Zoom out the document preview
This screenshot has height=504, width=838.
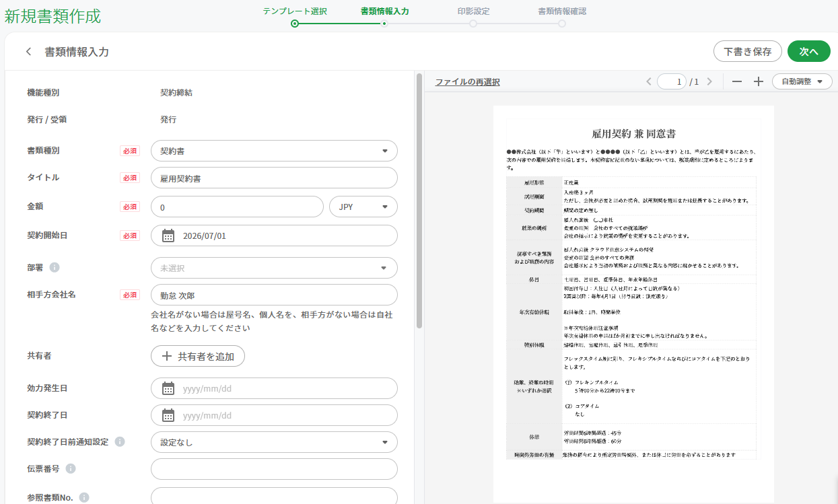point(737,81)
